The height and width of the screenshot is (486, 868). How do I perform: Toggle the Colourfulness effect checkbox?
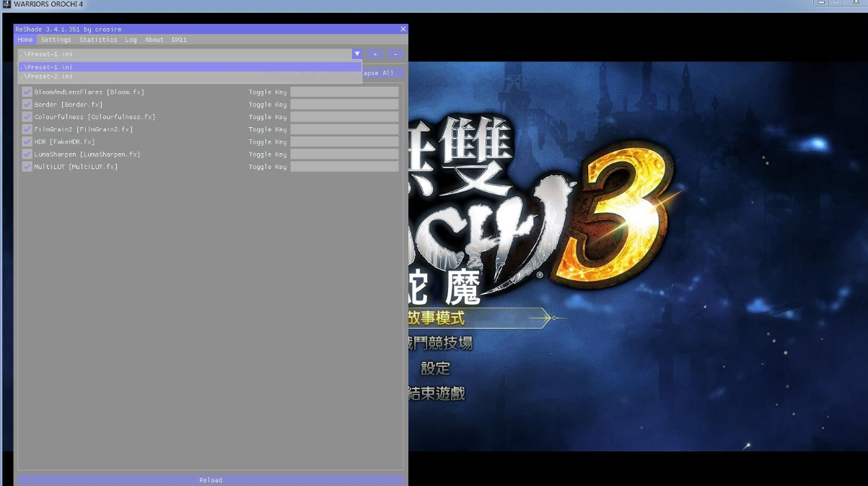pos(27,117)
